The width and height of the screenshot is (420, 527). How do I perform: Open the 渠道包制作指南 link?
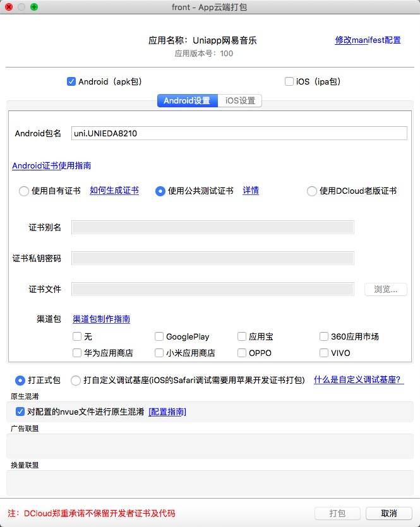click(101, 319)
